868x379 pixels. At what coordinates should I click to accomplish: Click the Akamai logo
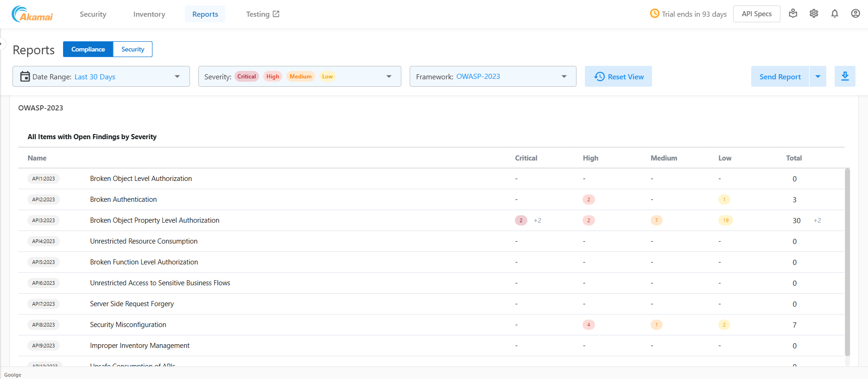[x=32, y=14]
